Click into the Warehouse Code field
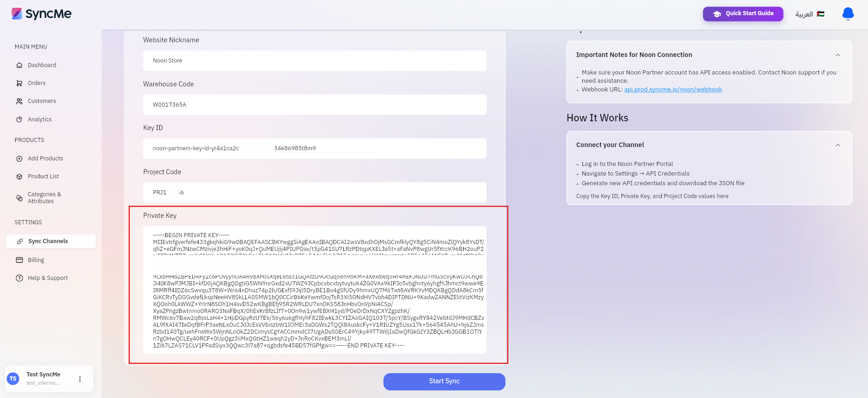Viewport: 868px width, 398px height. [x=315, y=105]
